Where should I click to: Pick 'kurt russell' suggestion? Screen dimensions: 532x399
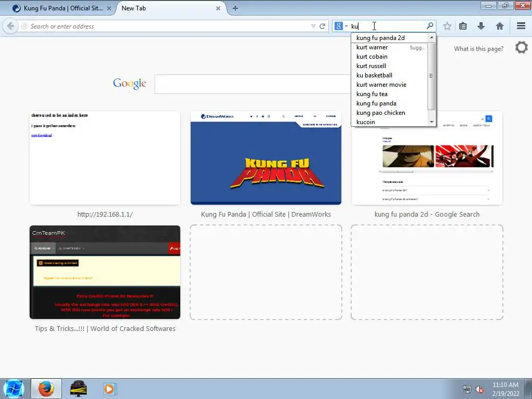point(389,66)
